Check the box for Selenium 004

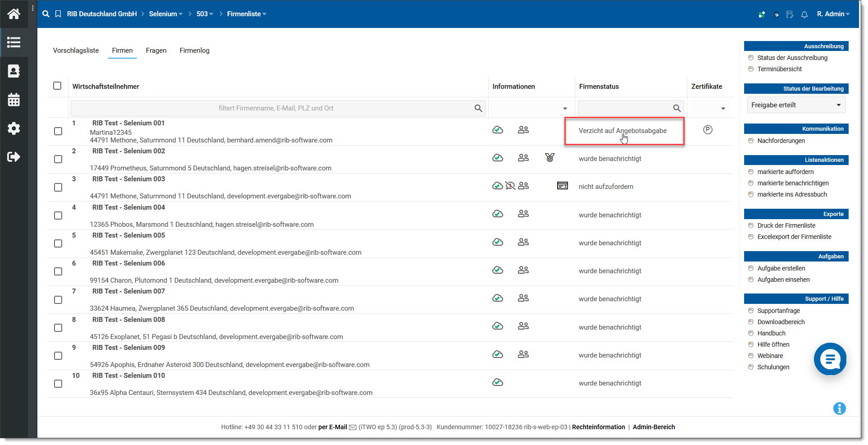[x=58, y=216]
